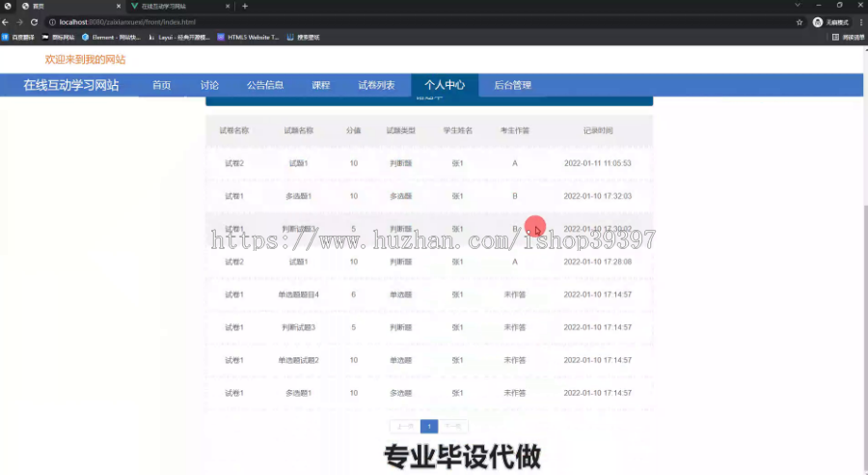The width and height of the screenshot is (868, 475).
Task: Select page 1 in the pagination
Action: [x=429, y=426]
